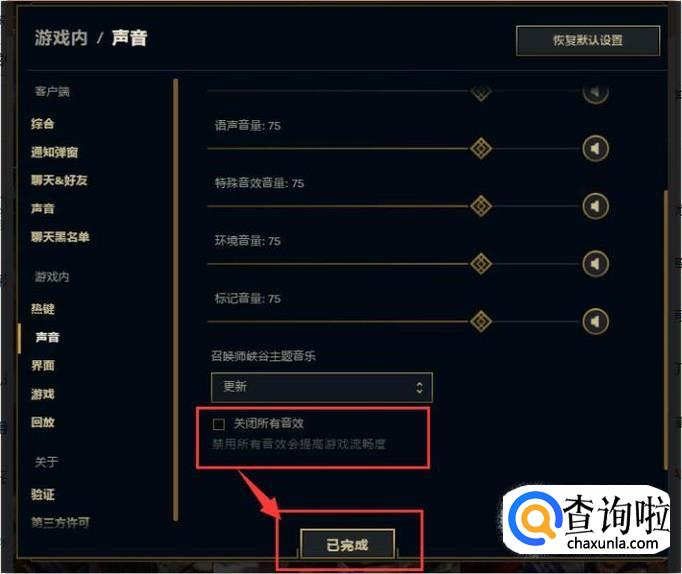Mute special effects volume speaker icon

(595, 206)
